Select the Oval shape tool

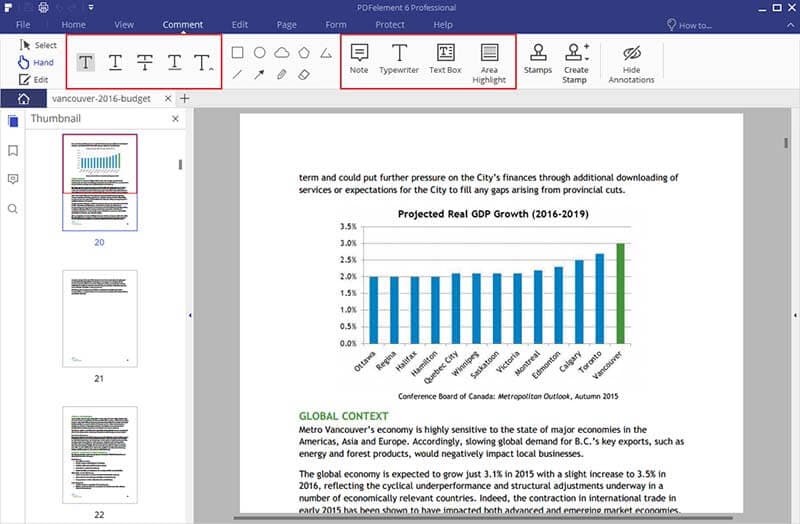[x=260, y=53]
